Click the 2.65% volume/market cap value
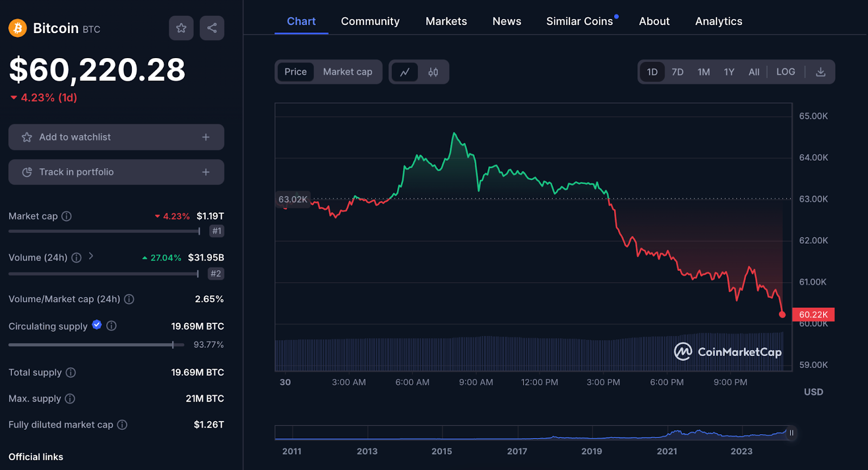This screenshot has height=470, width=868. click(x=209, y=299)
